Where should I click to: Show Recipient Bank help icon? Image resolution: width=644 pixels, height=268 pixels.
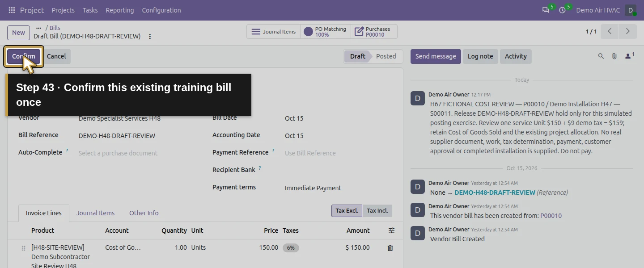click(260, 168)
